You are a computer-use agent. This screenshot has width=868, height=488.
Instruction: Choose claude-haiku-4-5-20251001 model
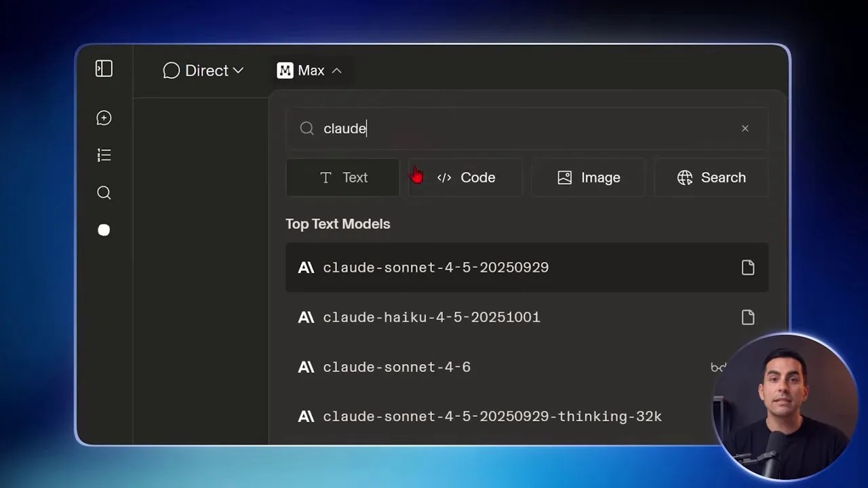point(527,317)
